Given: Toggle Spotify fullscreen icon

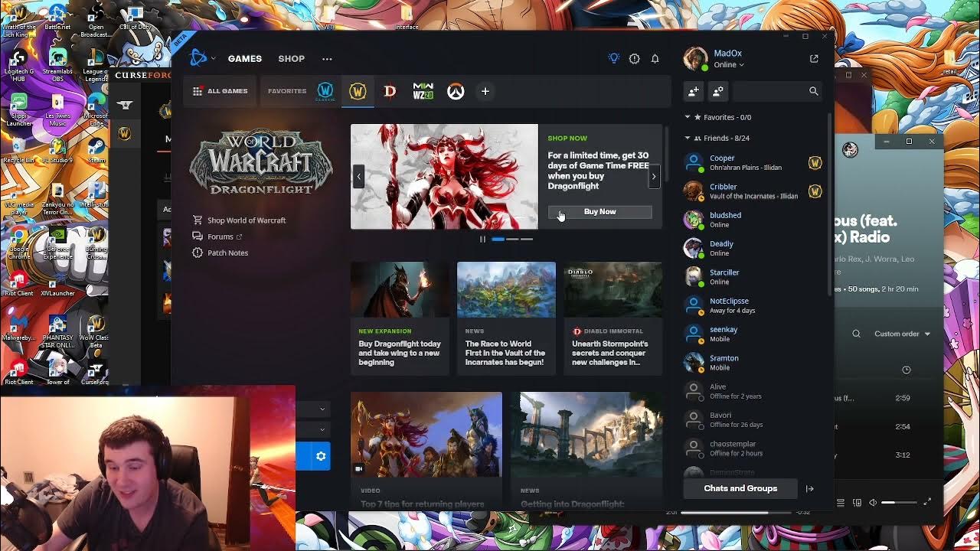Looking at the screenshot, I should pos(927,502).
